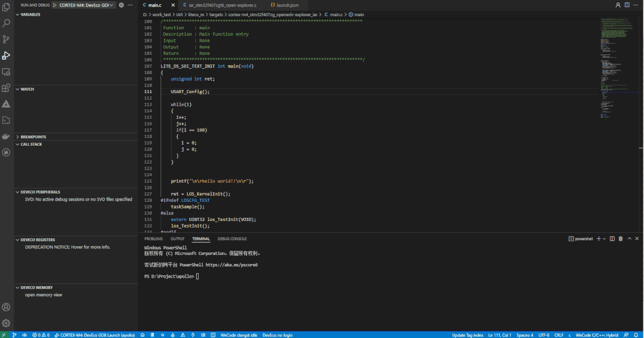Select the TERMINAL panel tab
Screen dimensions: 644x338
click(201, 239)
